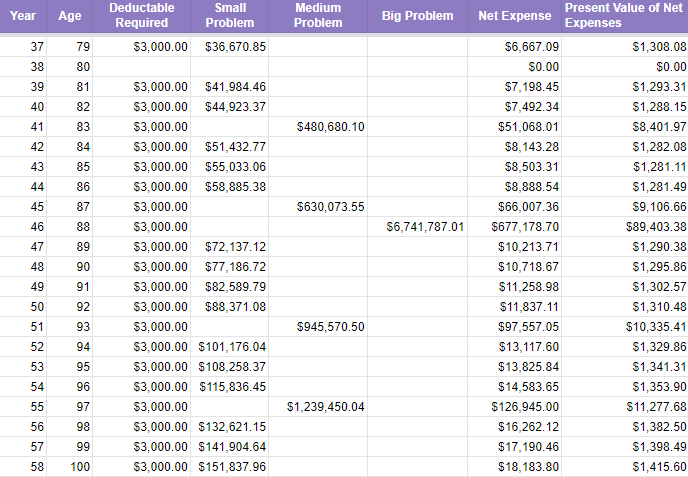Viewport: 688px width, 477px height.
Task: Select the Medium Problem cell $945,570.50
Action: coord(318,327)
